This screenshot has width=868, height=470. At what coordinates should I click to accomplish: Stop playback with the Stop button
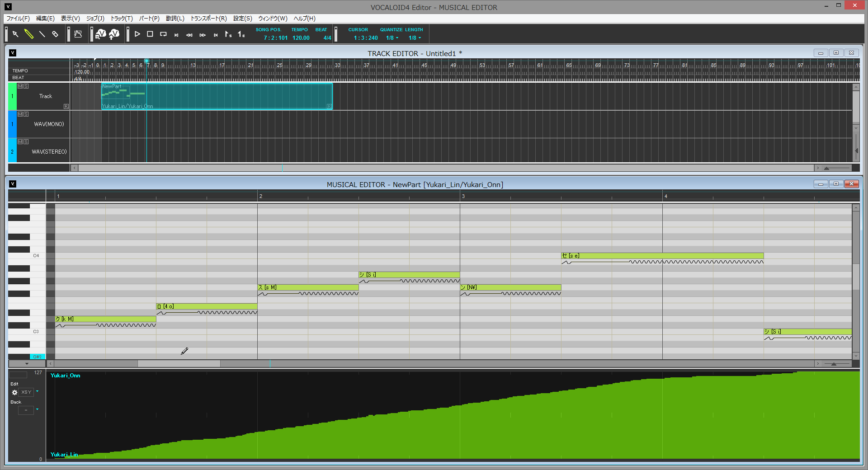pos(150,34)
